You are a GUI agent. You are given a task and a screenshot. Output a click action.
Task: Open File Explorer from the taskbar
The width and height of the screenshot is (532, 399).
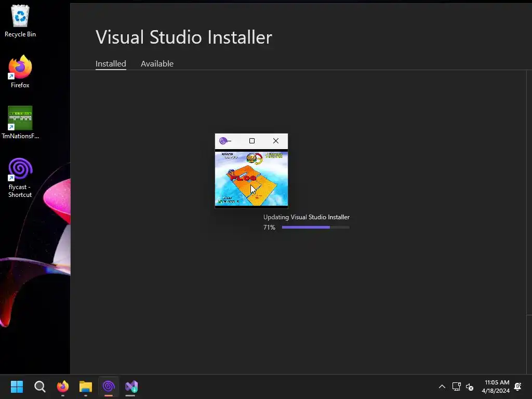click(x=86, y=387)
